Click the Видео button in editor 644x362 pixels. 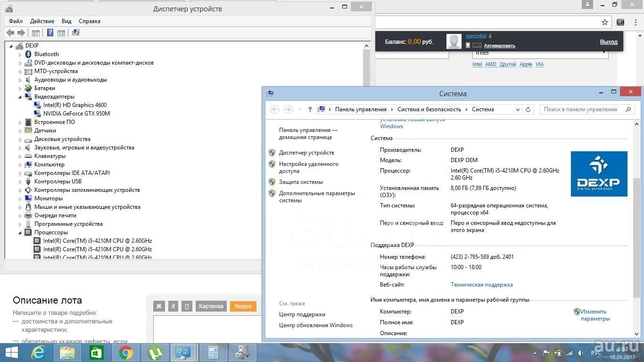[243, 306]
